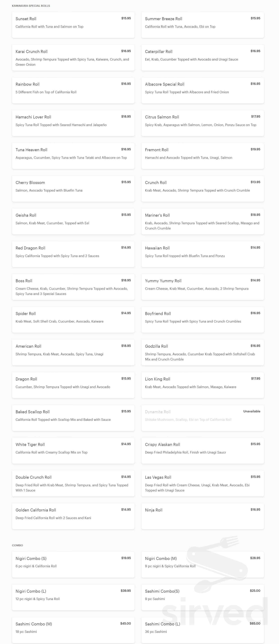
Task: Open the Hamachi Lover Roll item
Action: (73, 123)
